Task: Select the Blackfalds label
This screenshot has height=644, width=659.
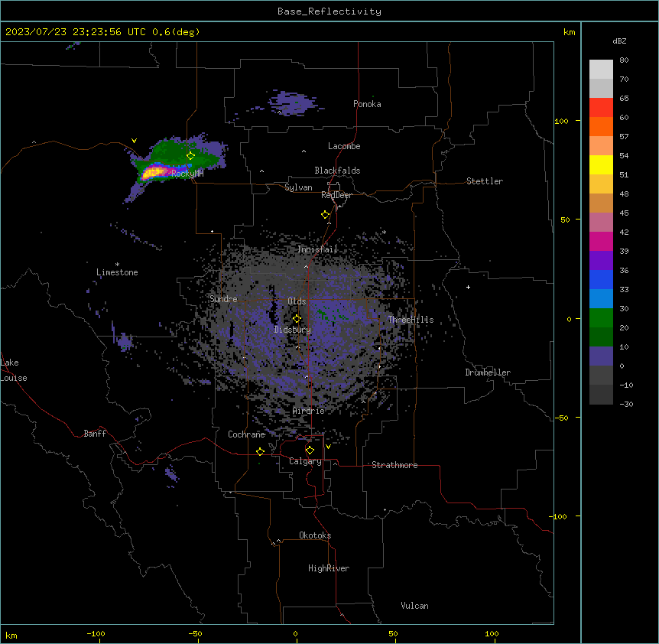Action: click(337, 171)
